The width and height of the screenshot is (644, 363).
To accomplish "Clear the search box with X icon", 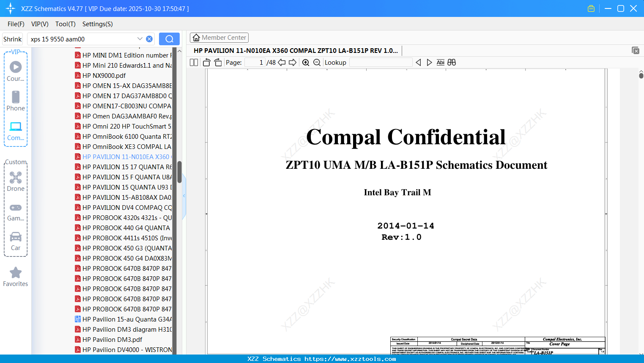I will tap(149, 39).
